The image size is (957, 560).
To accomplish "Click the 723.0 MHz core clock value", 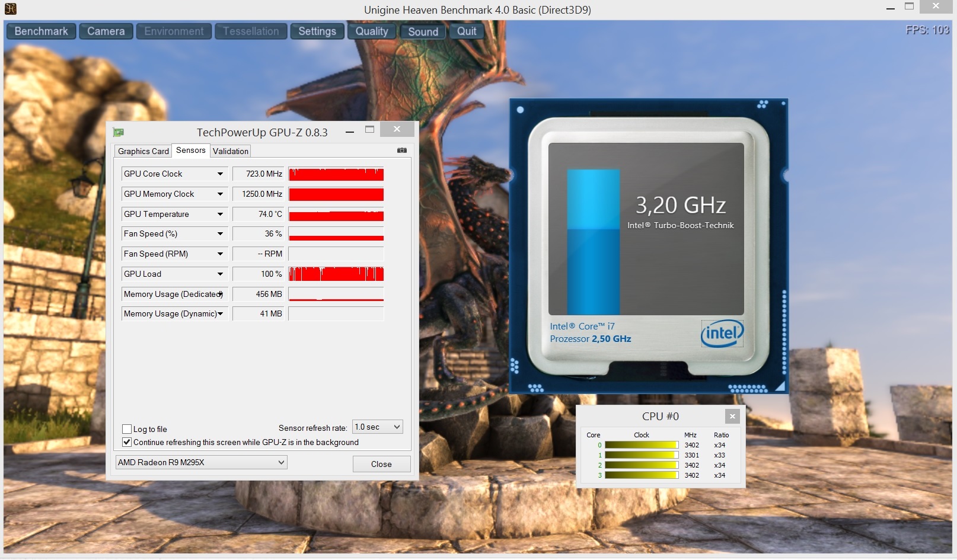I will click(x=258, y=174).
